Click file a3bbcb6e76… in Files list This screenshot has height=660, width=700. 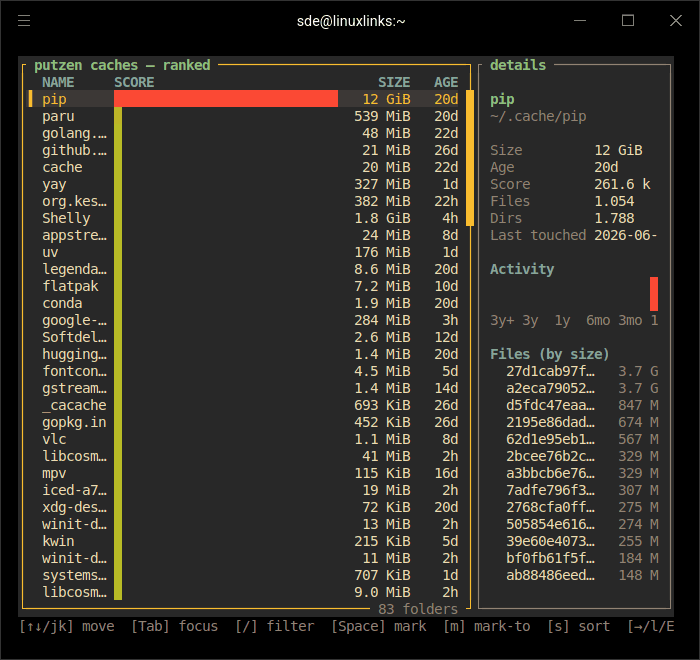[x=550, y=473]
